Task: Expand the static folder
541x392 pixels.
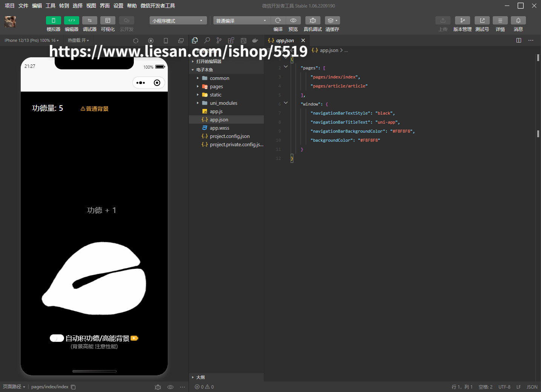Action: point(226,95)
